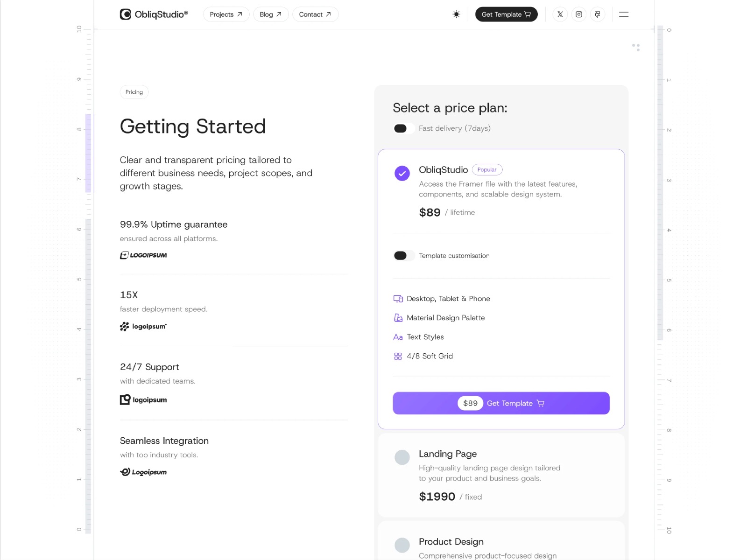
Task: Select the Product Design plan radio button
Action: pos(402,545)
